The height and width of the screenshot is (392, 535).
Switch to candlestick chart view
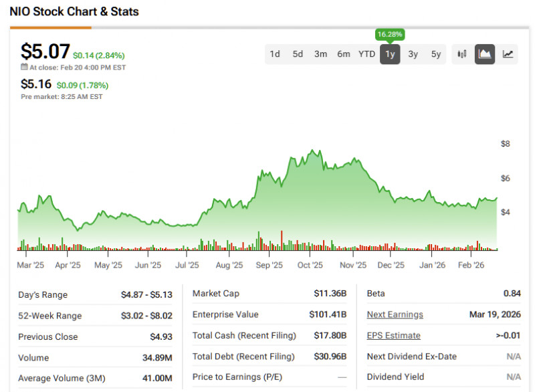(461, 54)
